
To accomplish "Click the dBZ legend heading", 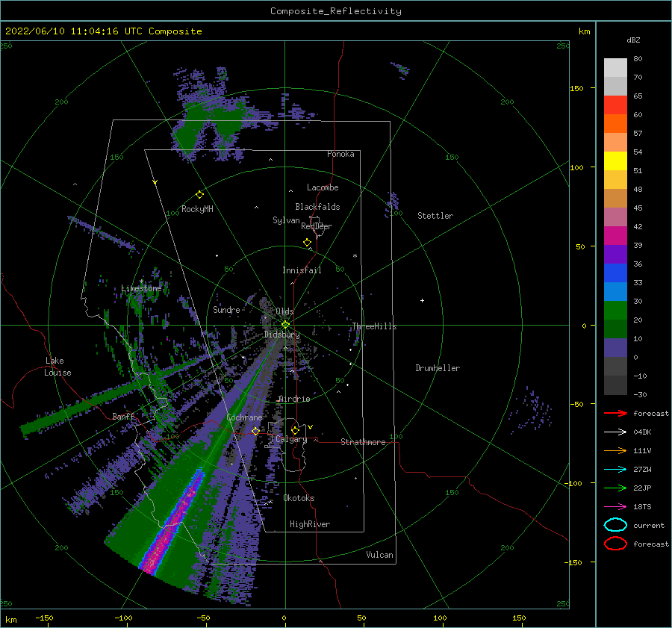I will tap(633, 40).
